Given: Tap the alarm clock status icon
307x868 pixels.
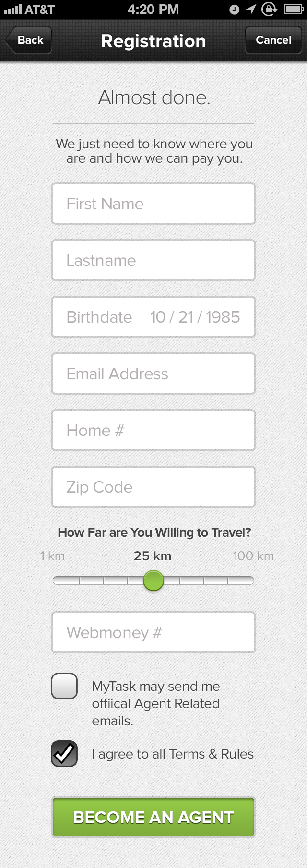Looking at the screenshot, I should [234, 10].
